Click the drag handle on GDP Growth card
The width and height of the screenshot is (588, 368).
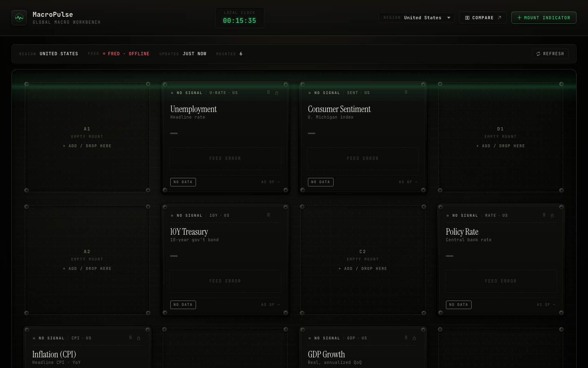[406, 338]
